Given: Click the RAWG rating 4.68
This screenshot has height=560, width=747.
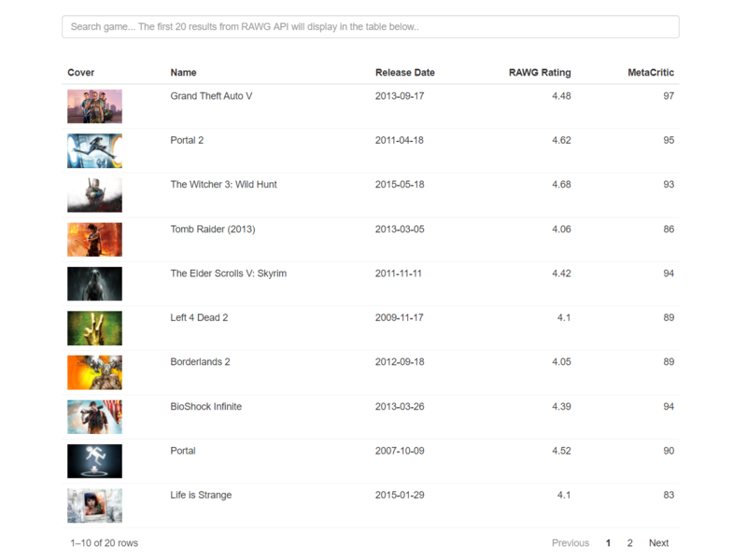Looking at the screenshot, I should 562,185.
